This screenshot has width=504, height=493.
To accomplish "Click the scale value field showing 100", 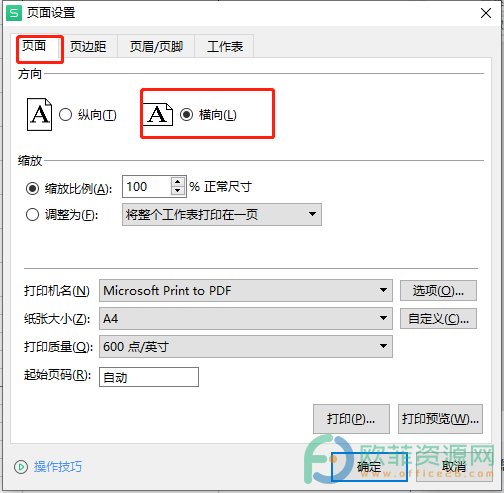I will coord(147,187).
